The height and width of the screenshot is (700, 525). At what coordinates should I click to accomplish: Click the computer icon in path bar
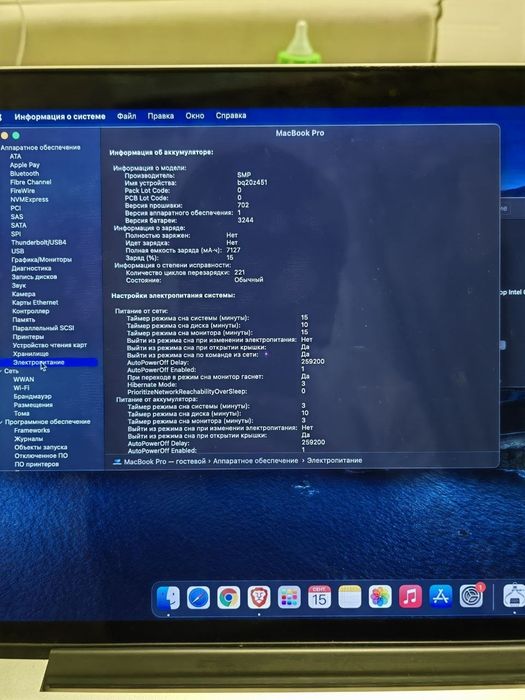pos(117,462)
